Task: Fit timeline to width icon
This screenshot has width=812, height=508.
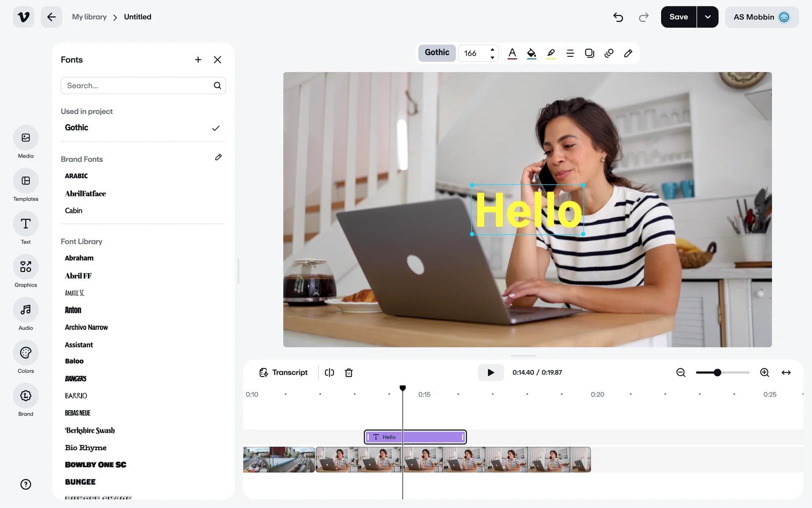Action: click(786, 373)
